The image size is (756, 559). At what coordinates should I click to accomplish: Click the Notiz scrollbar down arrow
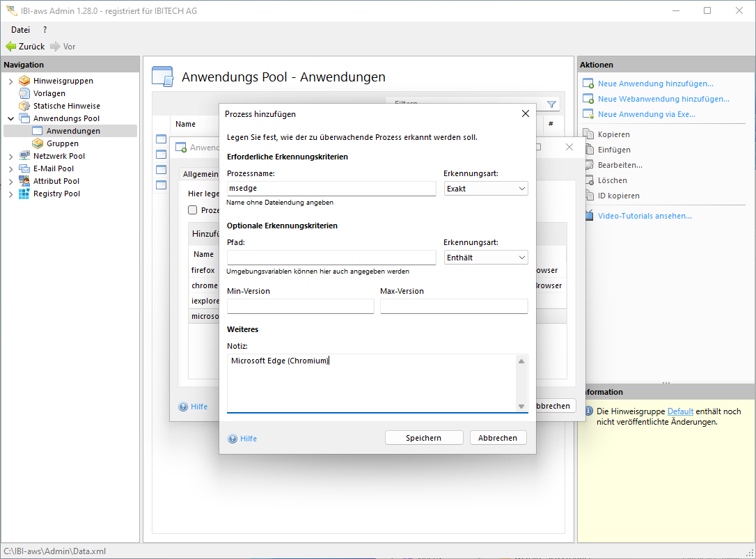[521, 407]
